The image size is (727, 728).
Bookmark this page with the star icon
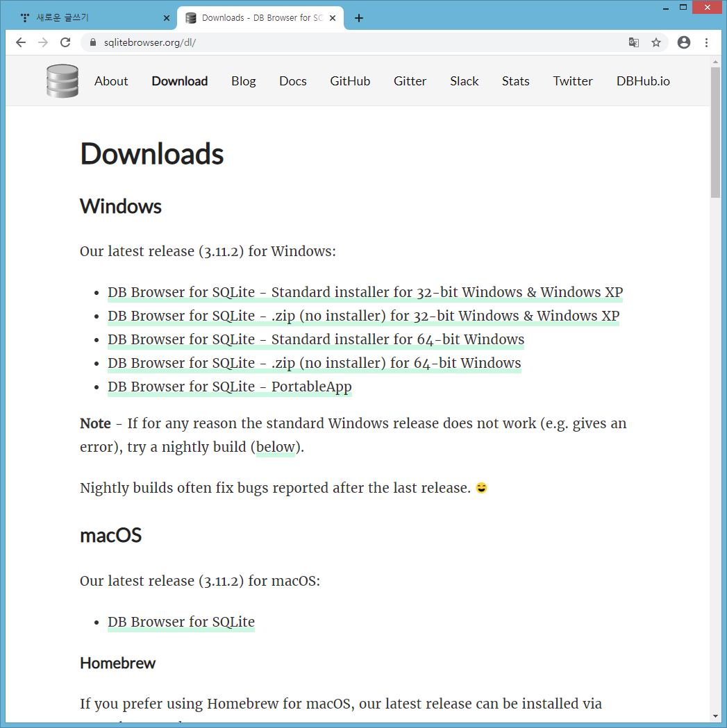coord(656,43)
